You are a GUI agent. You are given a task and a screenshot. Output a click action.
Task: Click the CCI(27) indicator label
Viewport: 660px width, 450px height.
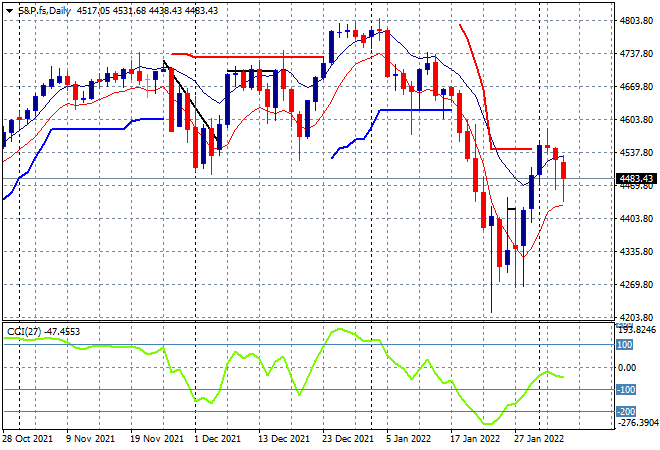click(43, 332)
